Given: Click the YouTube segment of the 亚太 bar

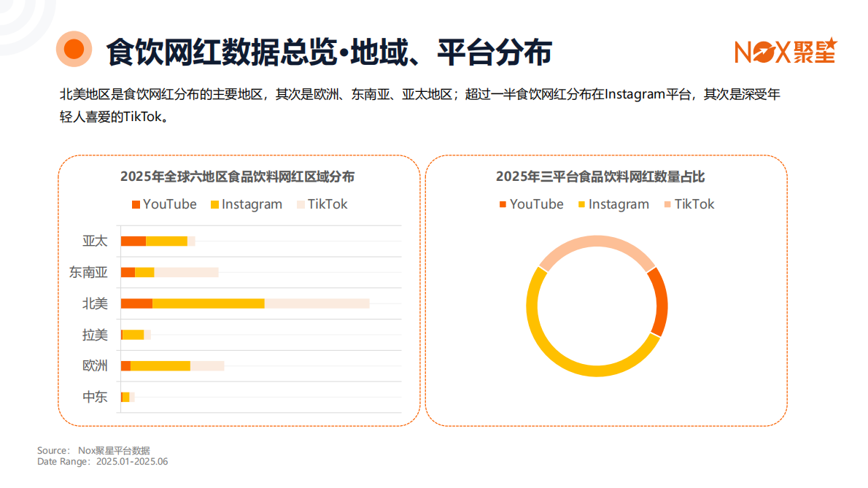Looking at the screenshot, I should tap(133, 241).
